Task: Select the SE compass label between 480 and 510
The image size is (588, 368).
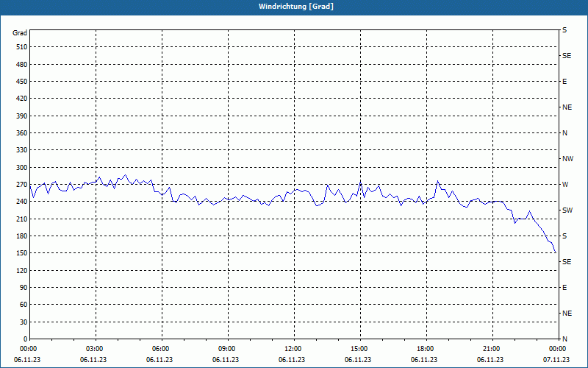Action: tap(567, 56)
